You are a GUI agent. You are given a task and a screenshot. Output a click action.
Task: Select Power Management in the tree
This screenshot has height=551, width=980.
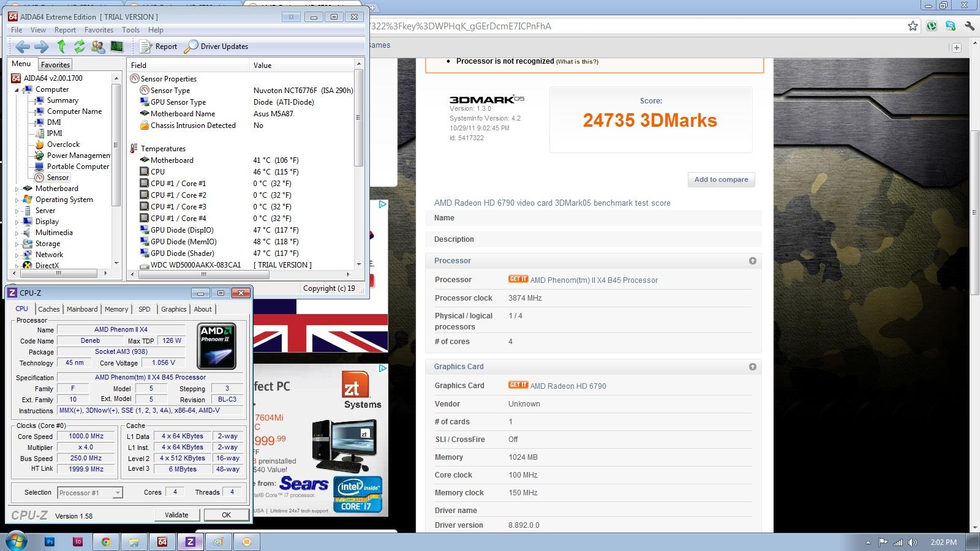pos(78,156)
